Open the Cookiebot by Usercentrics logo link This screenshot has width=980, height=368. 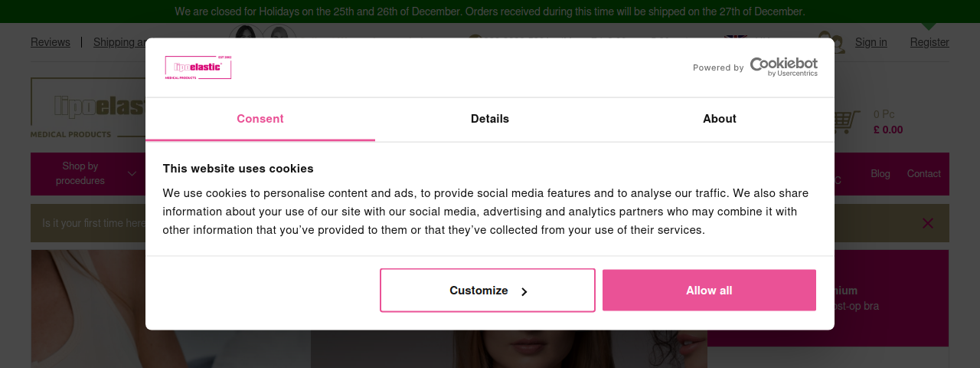[x=783, y=67]
